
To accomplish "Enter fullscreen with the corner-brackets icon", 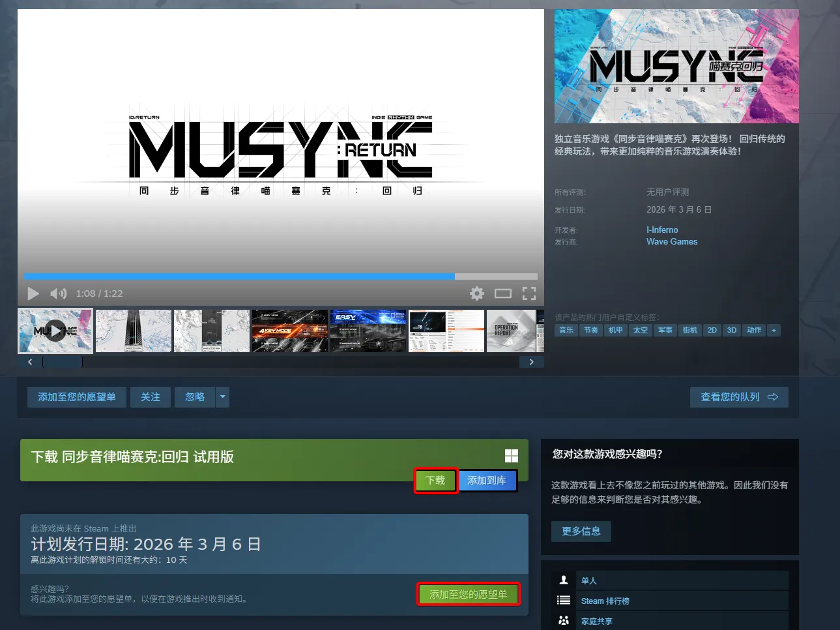I will (x=529, y=293).
